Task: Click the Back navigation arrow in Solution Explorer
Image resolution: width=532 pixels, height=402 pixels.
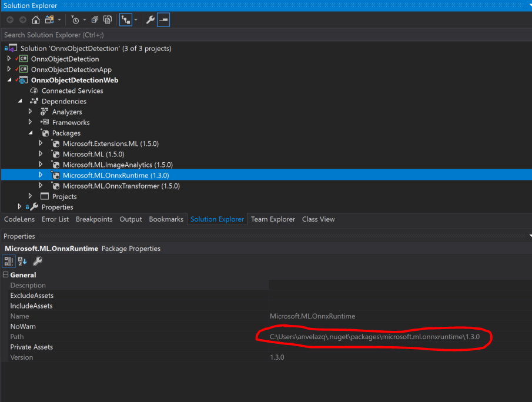Action: (10, 19)
